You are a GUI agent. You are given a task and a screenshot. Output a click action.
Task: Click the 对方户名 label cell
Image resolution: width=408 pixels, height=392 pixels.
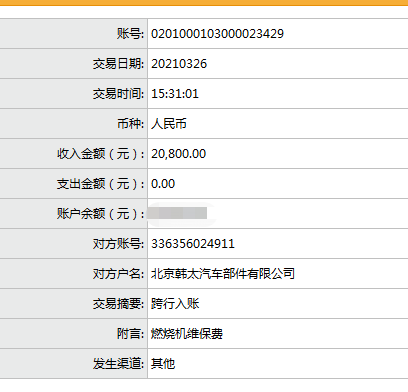tap(73, 274)
